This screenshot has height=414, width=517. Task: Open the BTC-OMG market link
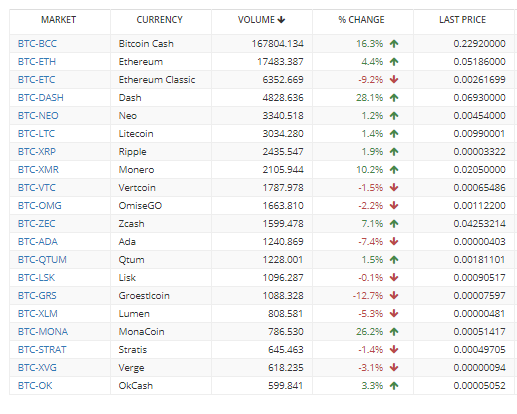click(x=40, y=206)
